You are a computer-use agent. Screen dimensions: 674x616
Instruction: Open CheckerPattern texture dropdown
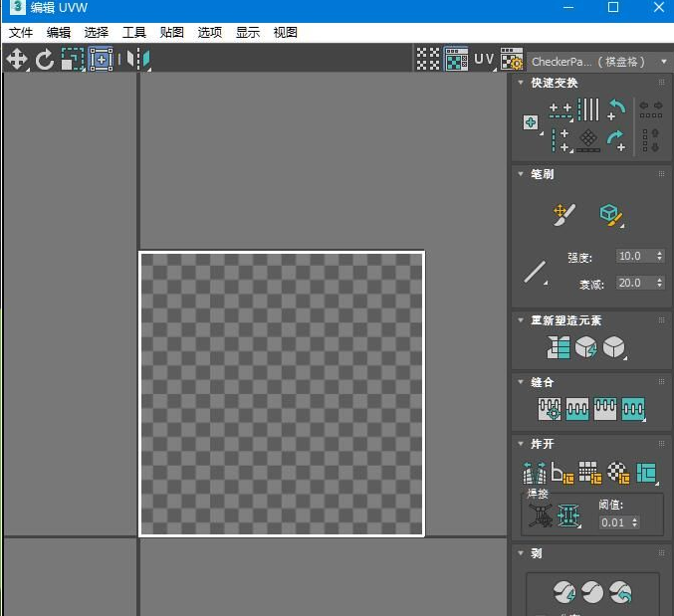(598, 62)
